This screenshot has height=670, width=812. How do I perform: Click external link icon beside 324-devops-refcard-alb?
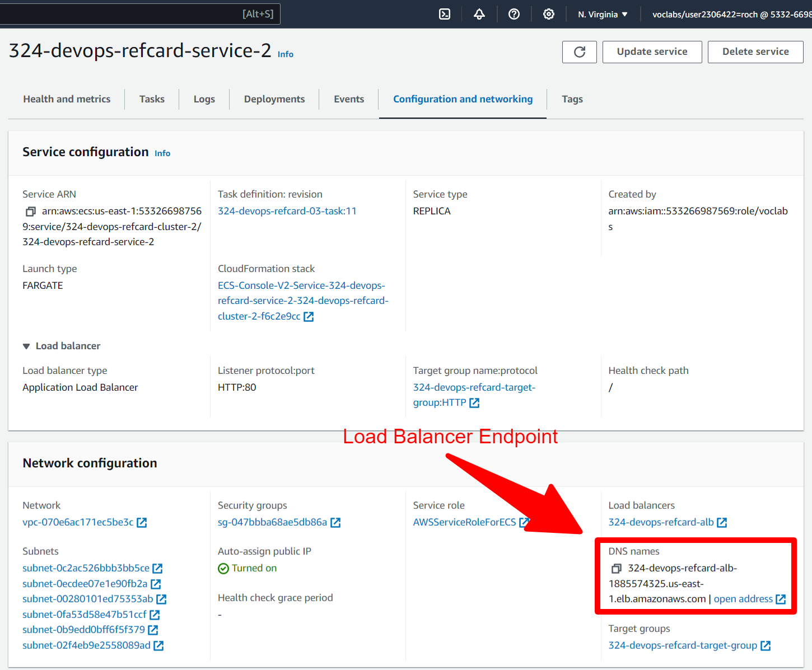click(722, 523)
